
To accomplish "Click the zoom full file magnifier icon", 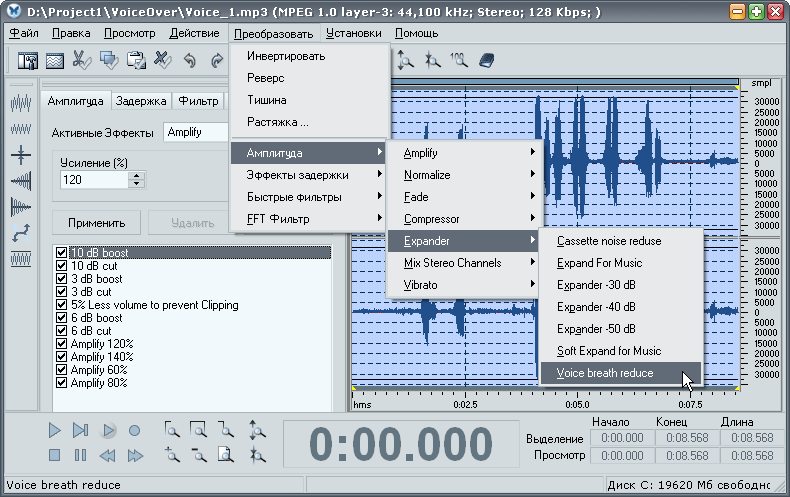I will click(x=226, y=455).
